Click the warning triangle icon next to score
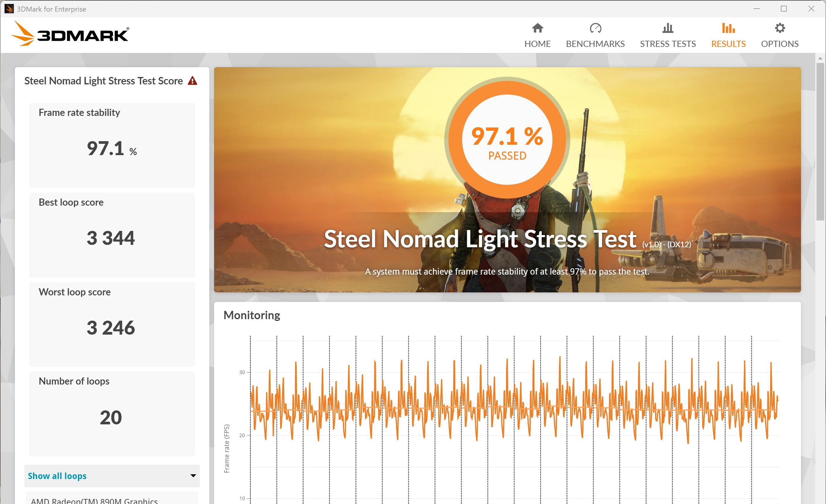The height and width of the screenshot is (504, 826). point(192,81)
